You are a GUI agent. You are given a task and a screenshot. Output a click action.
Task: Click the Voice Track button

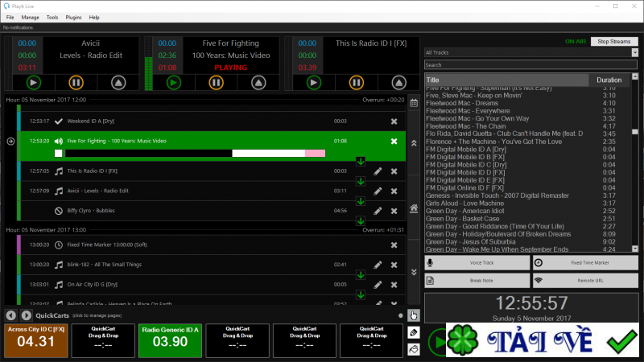pos(477,263)
